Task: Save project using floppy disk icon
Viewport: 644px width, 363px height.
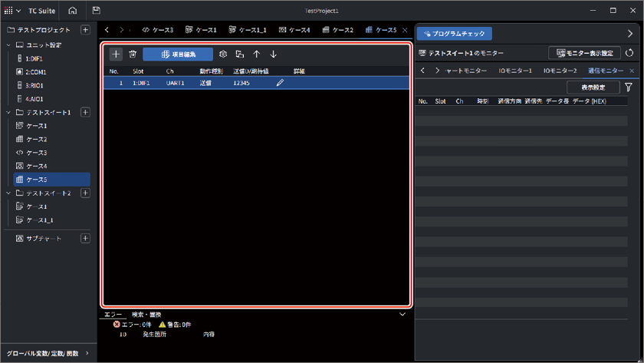Action: (x=96, y=10)
